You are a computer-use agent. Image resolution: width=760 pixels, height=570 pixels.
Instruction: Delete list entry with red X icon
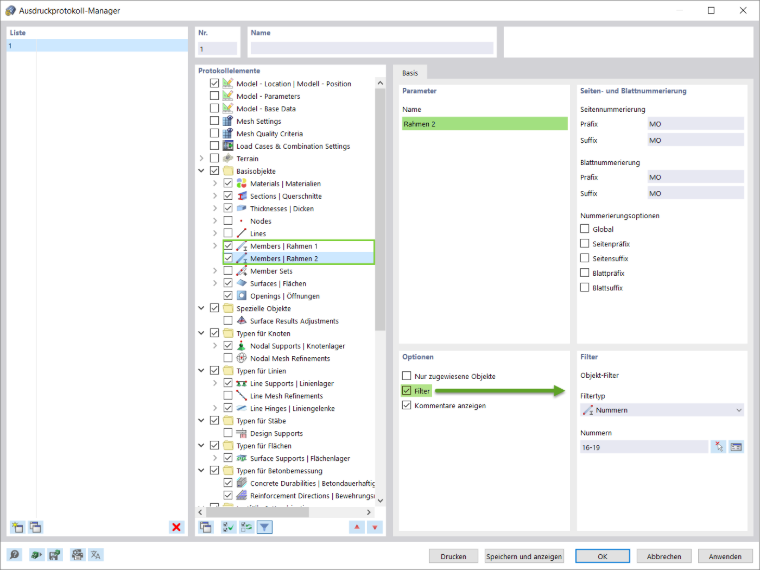coord(176,527)
